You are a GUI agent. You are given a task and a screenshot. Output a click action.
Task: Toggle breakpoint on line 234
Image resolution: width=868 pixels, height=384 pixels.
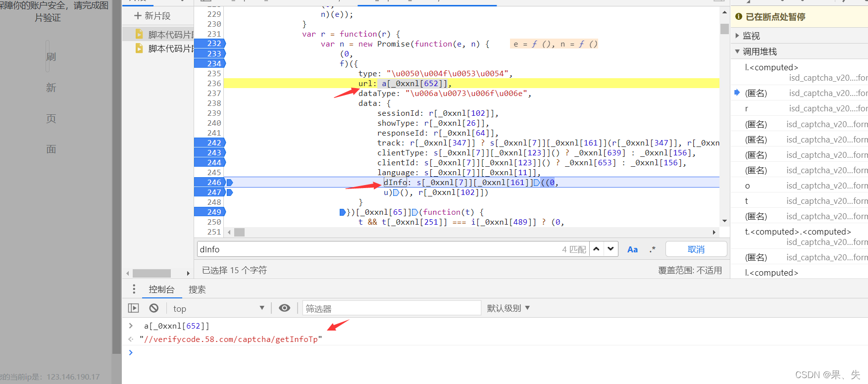(x=210, y=63)
